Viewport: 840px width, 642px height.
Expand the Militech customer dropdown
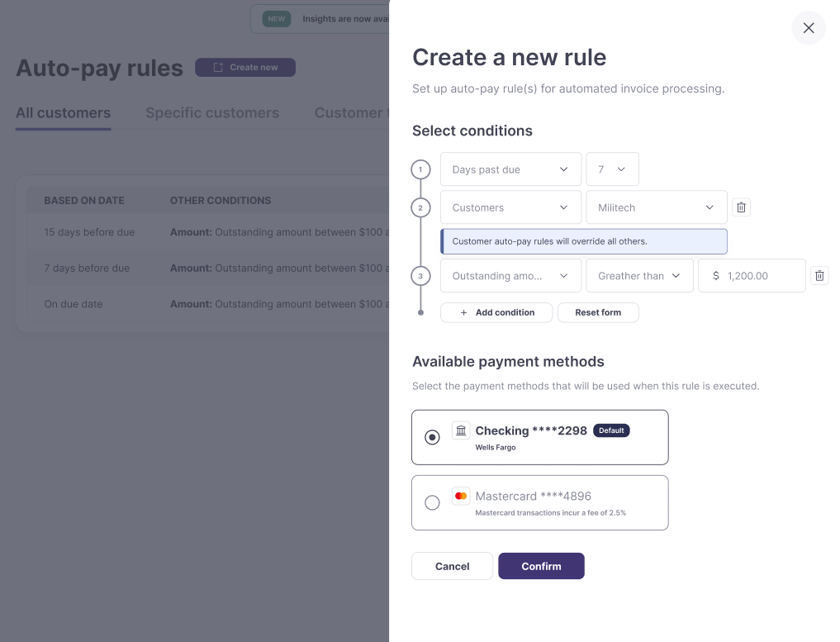[x=656, y=207]
